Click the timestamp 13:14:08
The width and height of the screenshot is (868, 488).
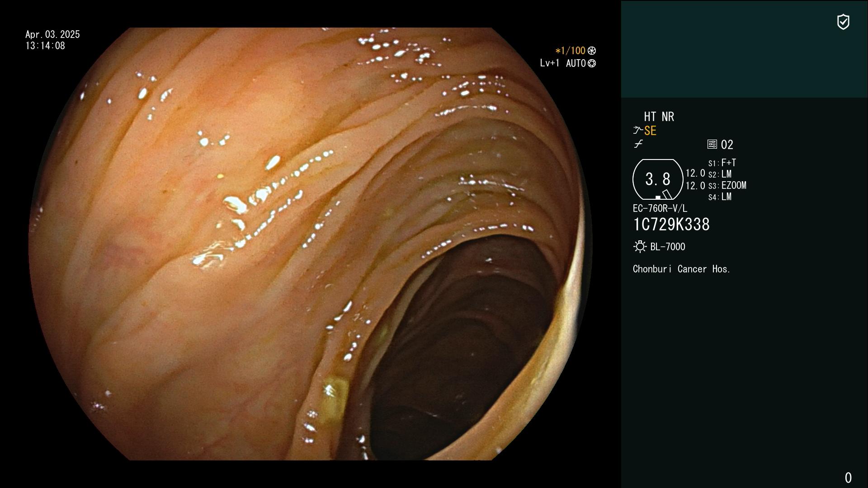pyautogui.click(x=45, y=46)
